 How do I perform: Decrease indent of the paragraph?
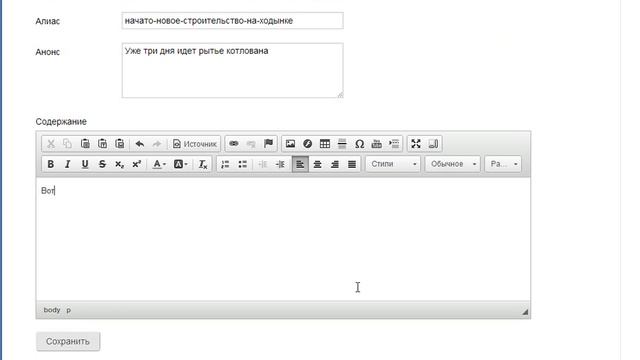(x=263, y=164)
